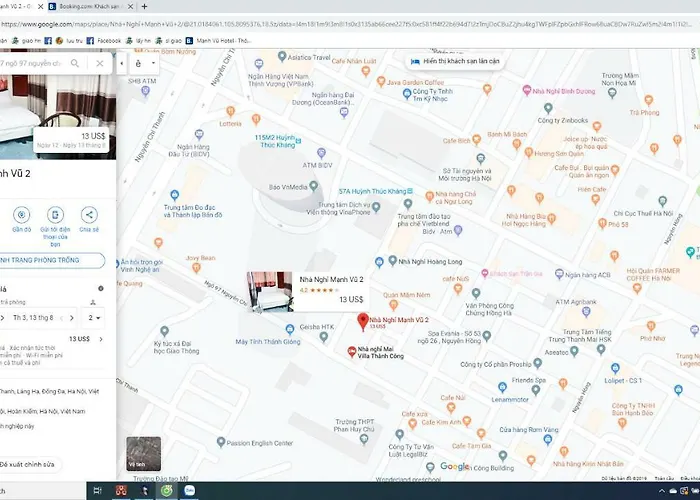Image resolution: width=700 pixels, height=500 pixels.
Task: Switch to satellite view thumbnail
Action: 143,454
